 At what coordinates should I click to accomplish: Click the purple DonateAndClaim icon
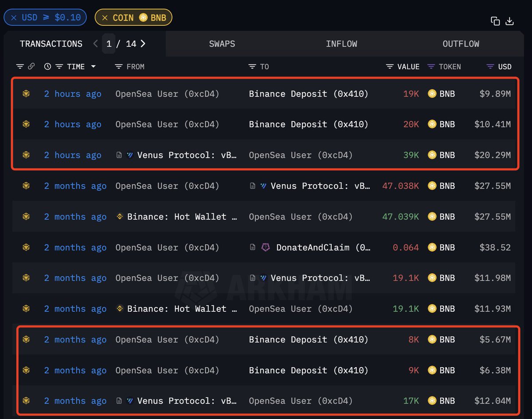266,247
